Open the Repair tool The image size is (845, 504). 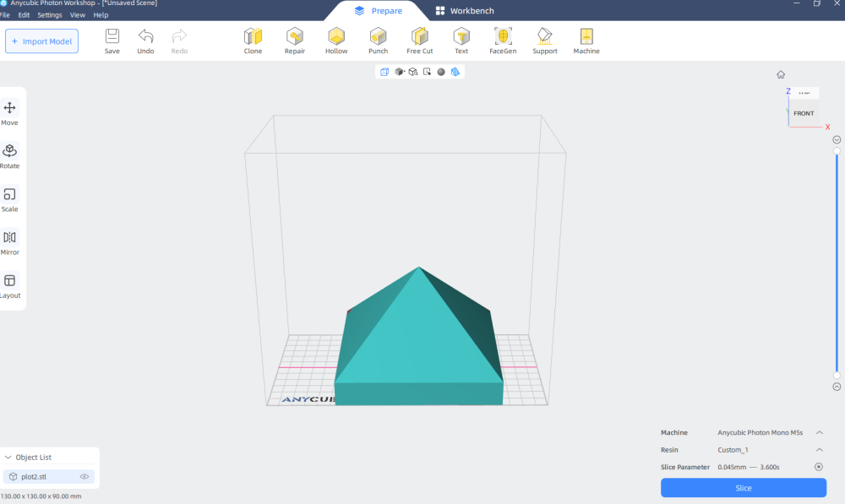tap(295, 41)
